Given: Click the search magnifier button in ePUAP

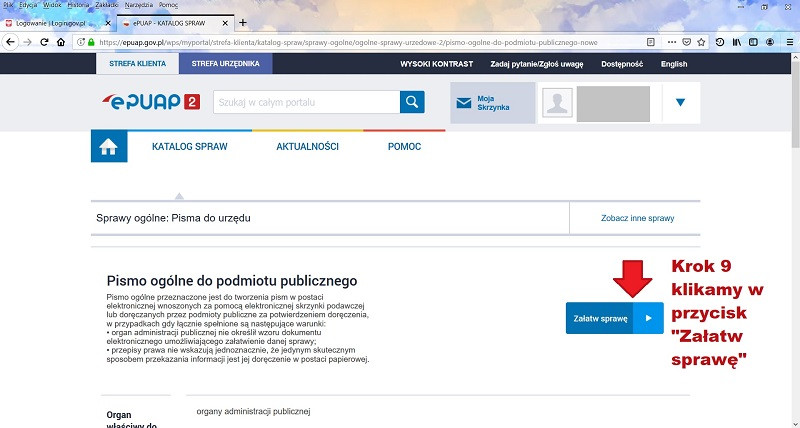Looking at the screenshot, I should [412, 103].
